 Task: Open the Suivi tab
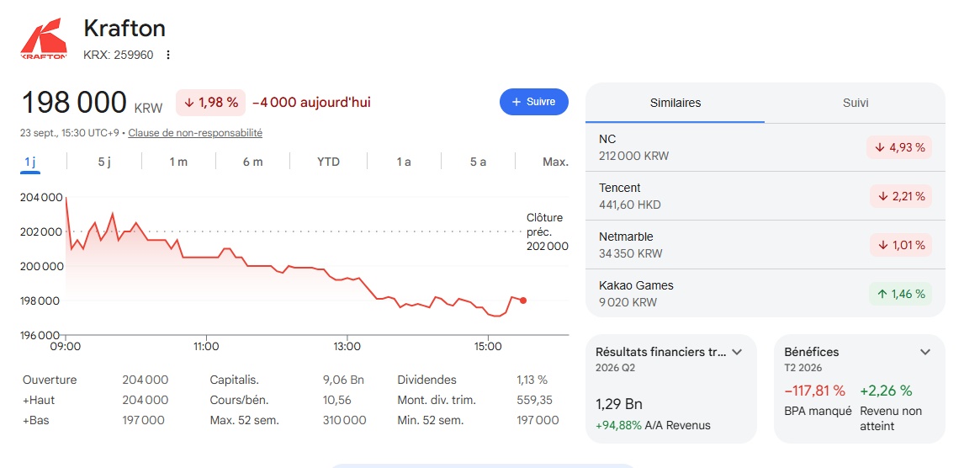[855, 103]
